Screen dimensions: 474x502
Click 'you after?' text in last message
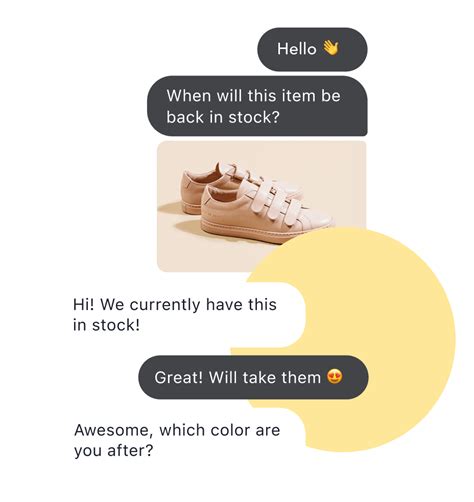pyautogui.click(x=114, y=451)
